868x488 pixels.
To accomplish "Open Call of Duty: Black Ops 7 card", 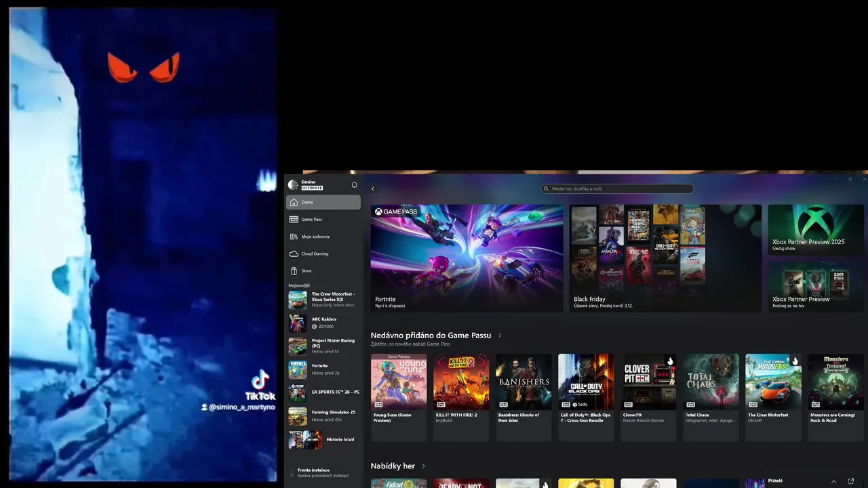I will [586, 397].
